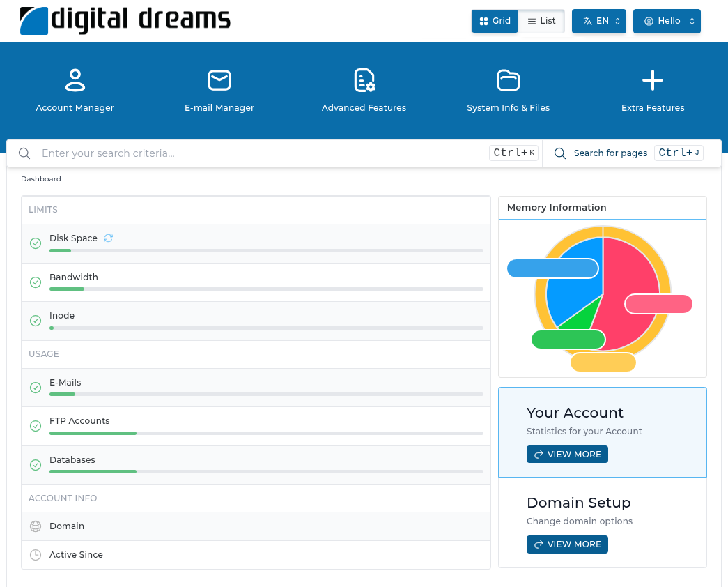
Task: Open the EN language dropdown
Action: [x=598, y=21]
